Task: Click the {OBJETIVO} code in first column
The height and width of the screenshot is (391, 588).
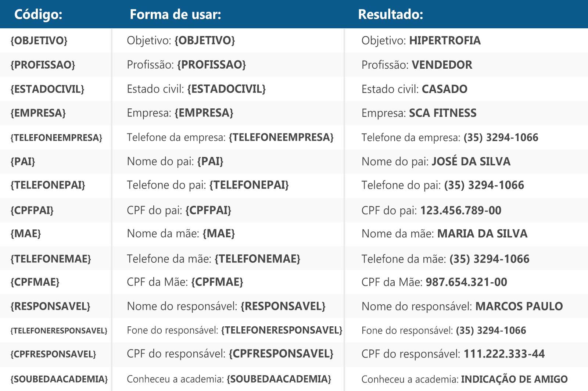Action: tap(39, 40)
